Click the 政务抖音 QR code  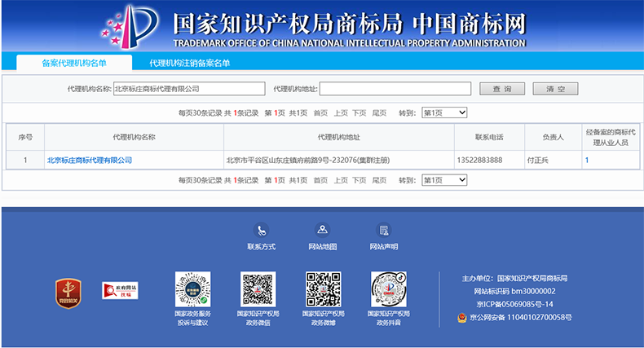(389, 289)
